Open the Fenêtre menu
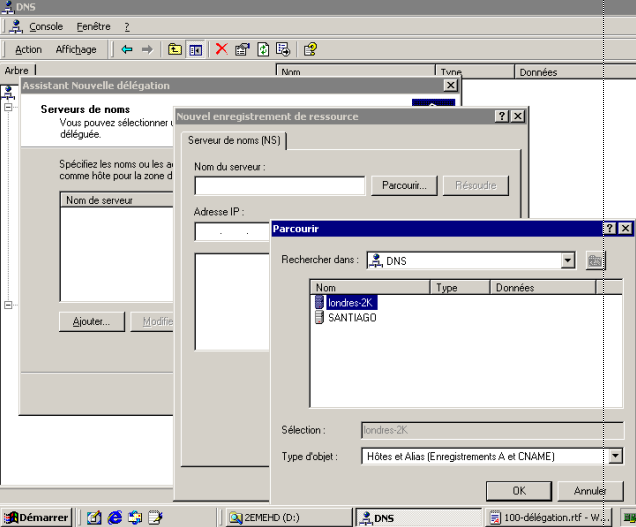The height and width of the screenshot is (527, 636). click(x=94, y=26)
